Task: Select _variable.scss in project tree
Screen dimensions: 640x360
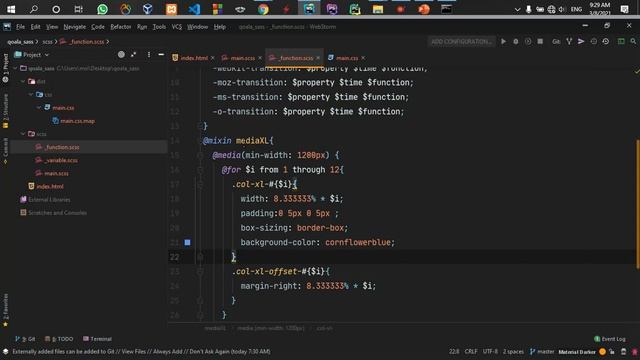Action: pyautogui.click(x=61, y=160)
